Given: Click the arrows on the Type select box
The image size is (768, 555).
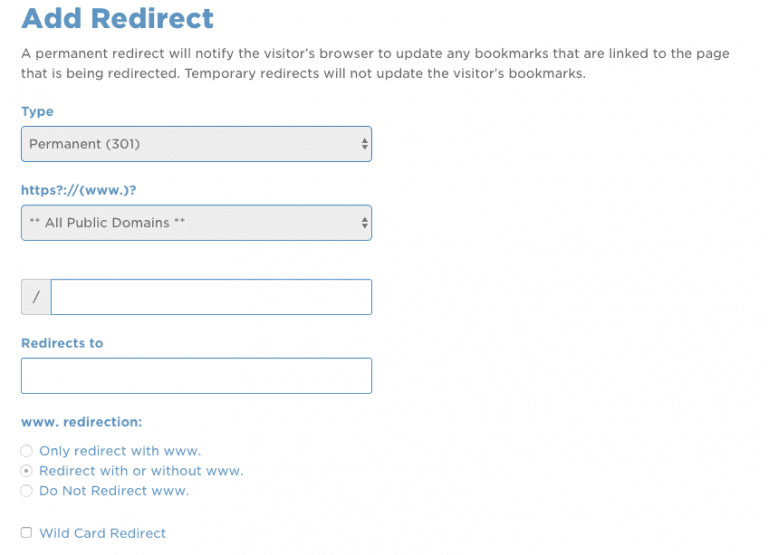Looking at the screenshot, I should pyautogui.click(x=364, y=144).
